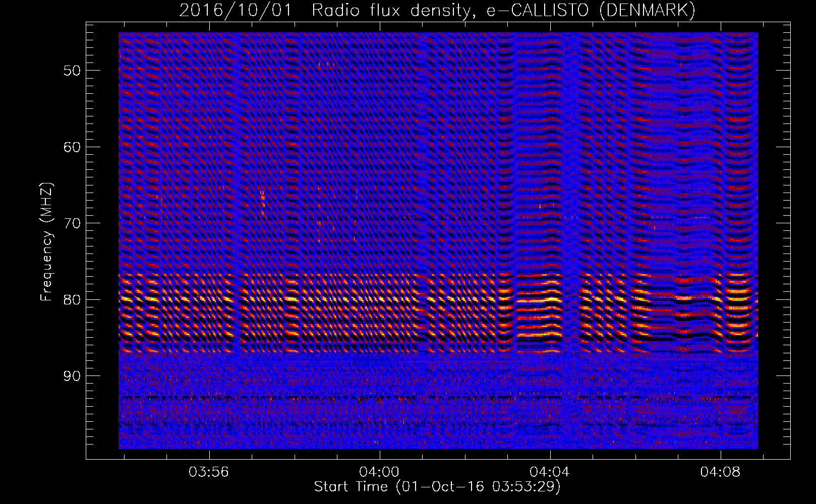Click the plot title '2016/10/01 Radio flux density'
Image resolution: width=816 pixels, height=504 pixels.
437,10
